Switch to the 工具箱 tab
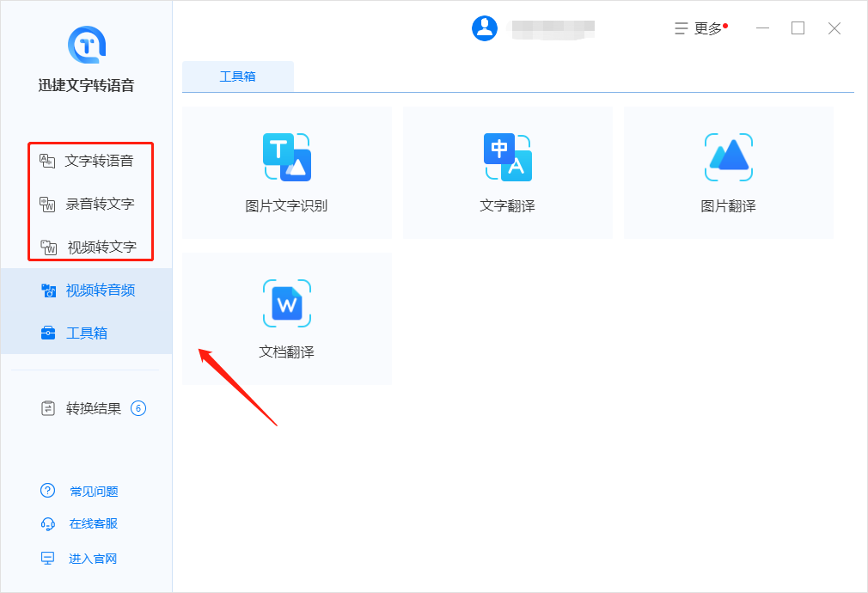Viewport: 868px width, 593px height. [x=237, y=76]
